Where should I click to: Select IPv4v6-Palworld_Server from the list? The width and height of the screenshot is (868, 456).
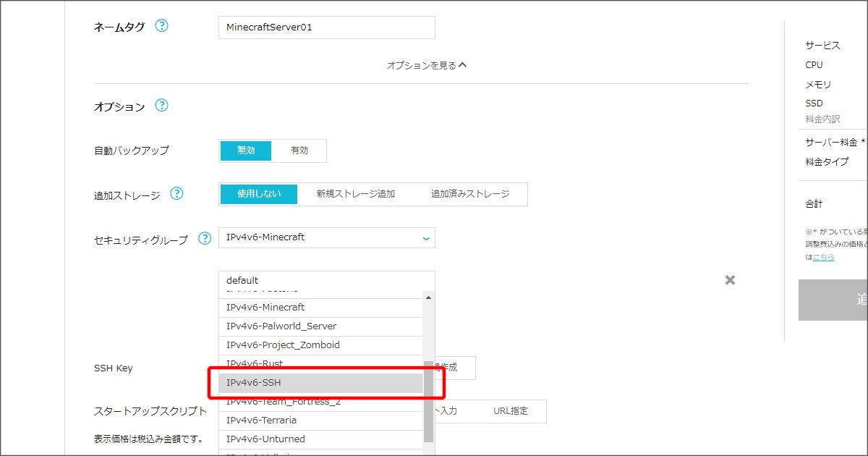pos(320,326)
